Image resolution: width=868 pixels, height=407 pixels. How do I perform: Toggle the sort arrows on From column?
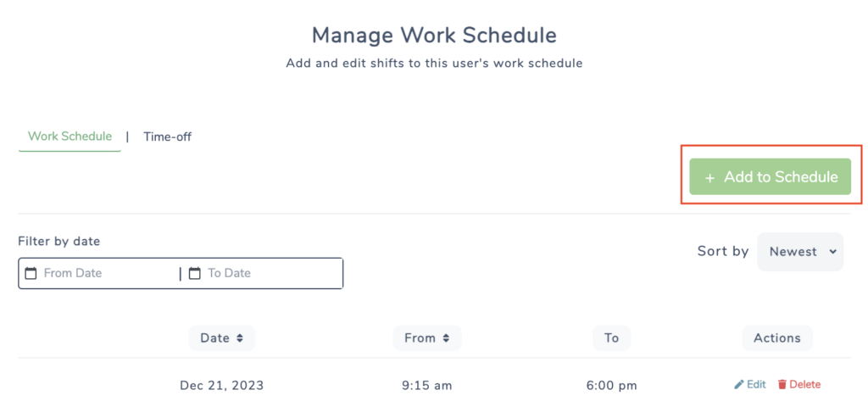point(445,337)
